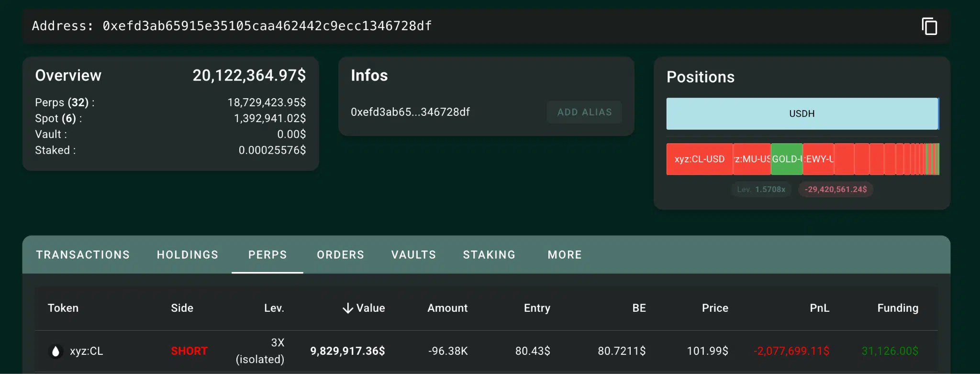
Task: Select the Perps tab
Action: point(267,255)
